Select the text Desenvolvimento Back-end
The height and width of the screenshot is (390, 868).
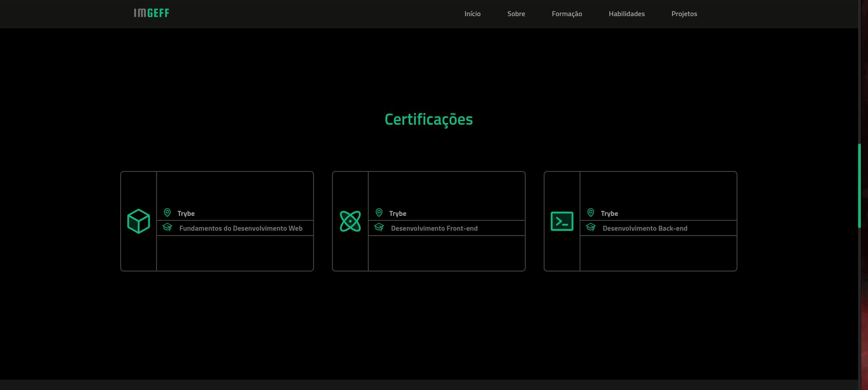(x=645, y=228)
